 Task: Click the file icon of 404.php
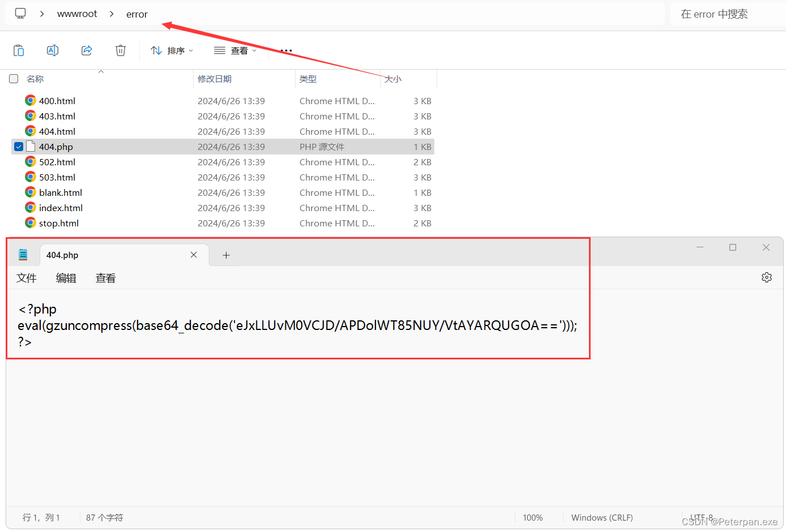point(31,146)
